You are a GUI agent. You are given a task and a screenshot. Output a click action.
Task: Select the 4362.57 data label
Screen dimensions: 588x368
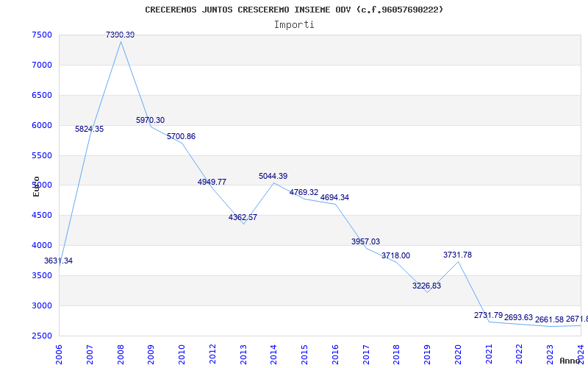pos(243,217)
